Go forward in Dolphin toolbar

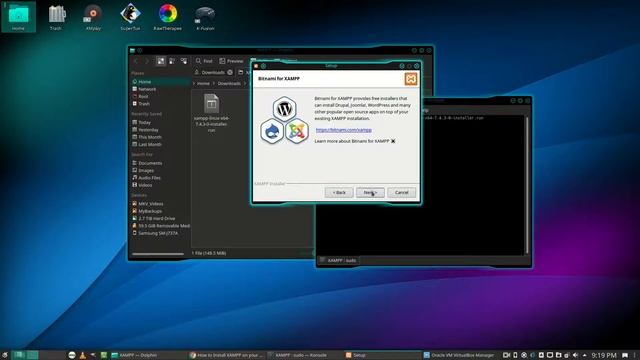click(147, 61)
